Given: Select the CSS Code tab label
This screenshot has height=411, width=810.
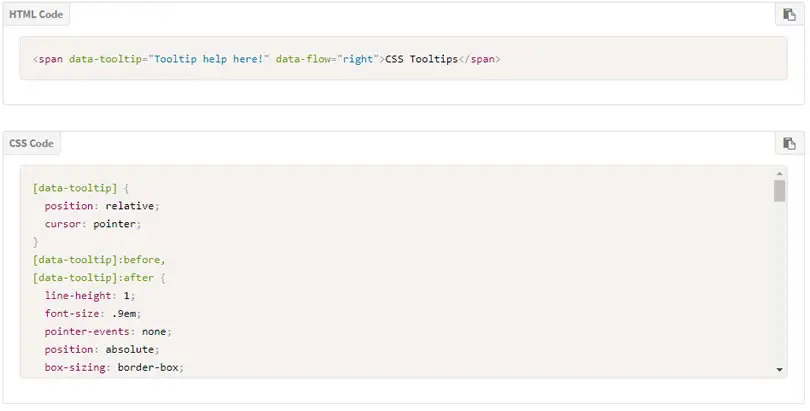Looking at the screenshot, I should tap(32, 144).
